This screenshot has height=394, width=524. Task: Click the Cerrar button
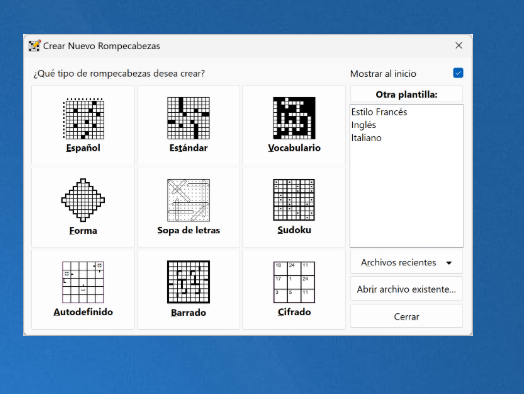pyautogui.click(x=406, y=316)
